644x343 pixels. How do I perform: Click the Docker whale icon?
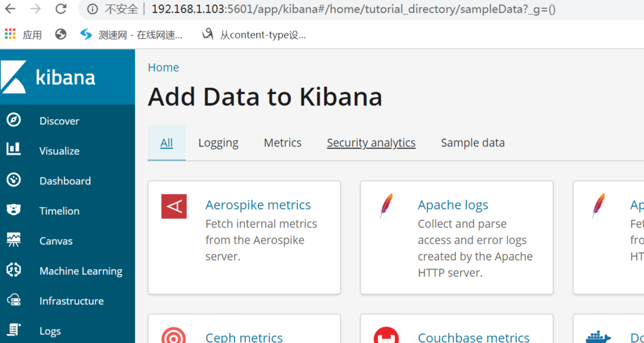(x=598, y=337)
